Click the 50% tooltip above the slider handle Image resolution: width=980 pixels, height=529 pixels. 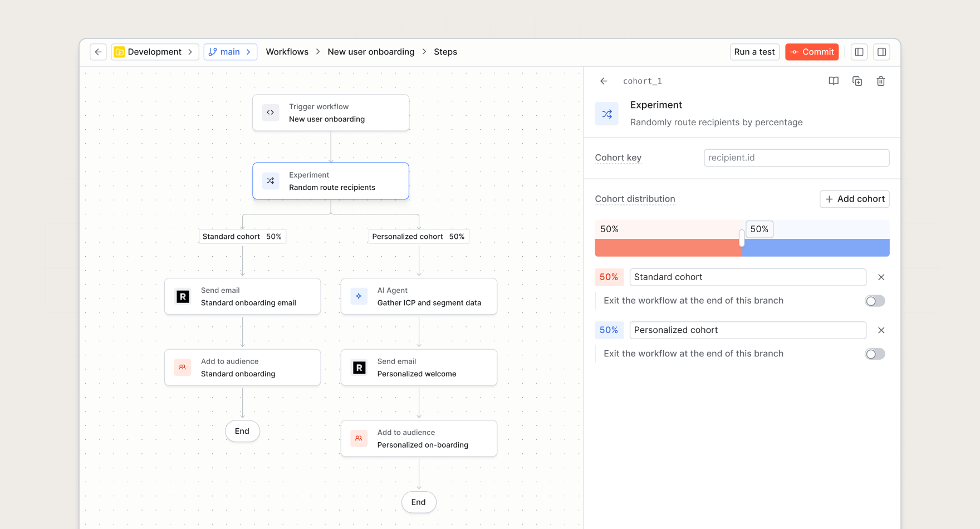pos(759,229)
